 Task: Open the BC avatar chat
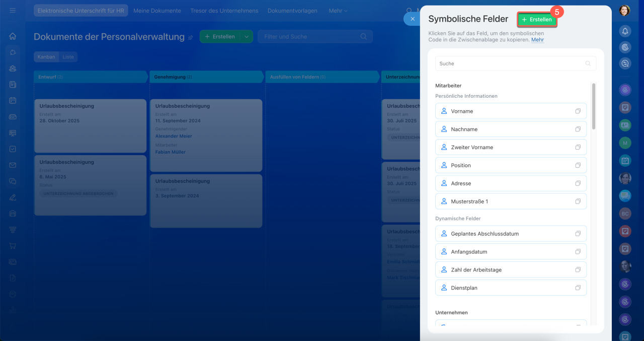(x=625, y=214)
